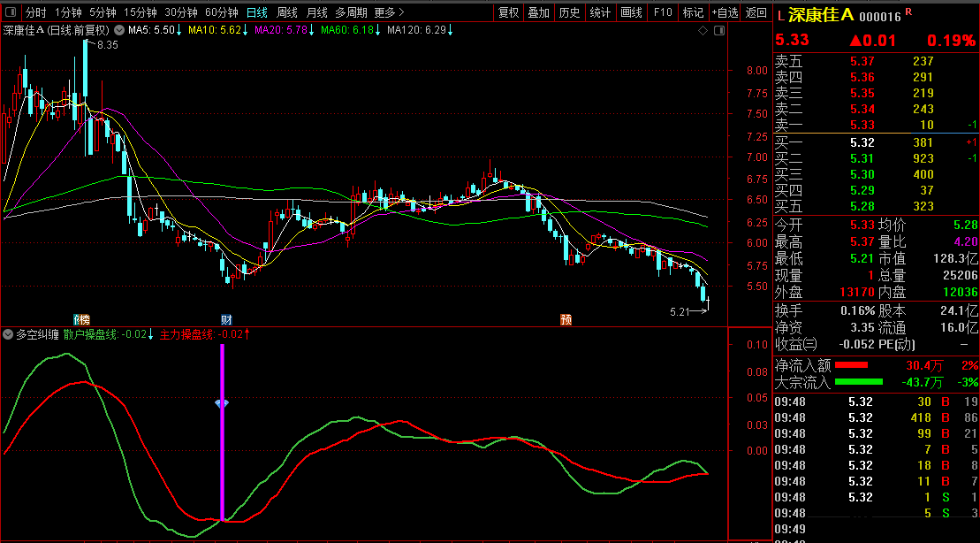Open the chart settings dropdown beside 深康佳A (日线,前复权)
Screen dimensions: 980x543
(118, 30)
